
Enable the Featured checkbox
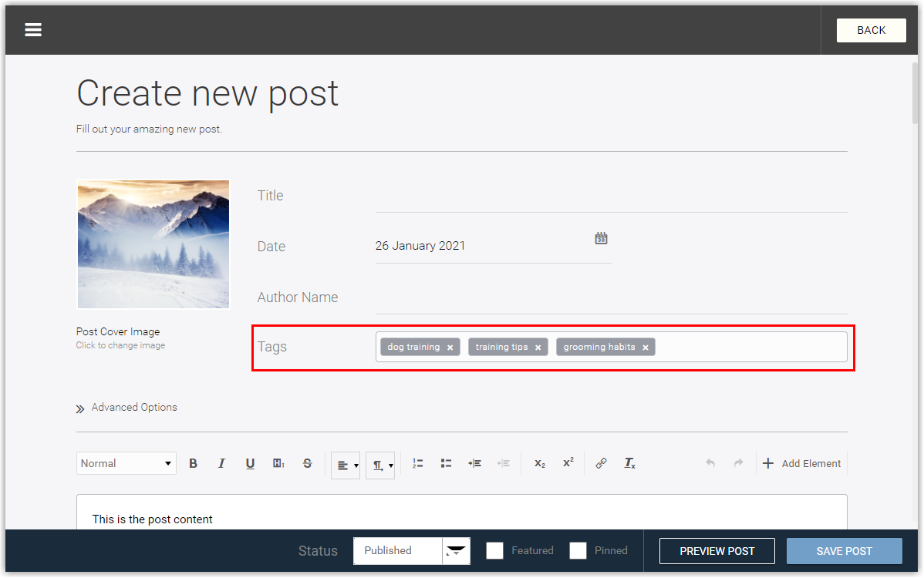click(x=494, y=550)
